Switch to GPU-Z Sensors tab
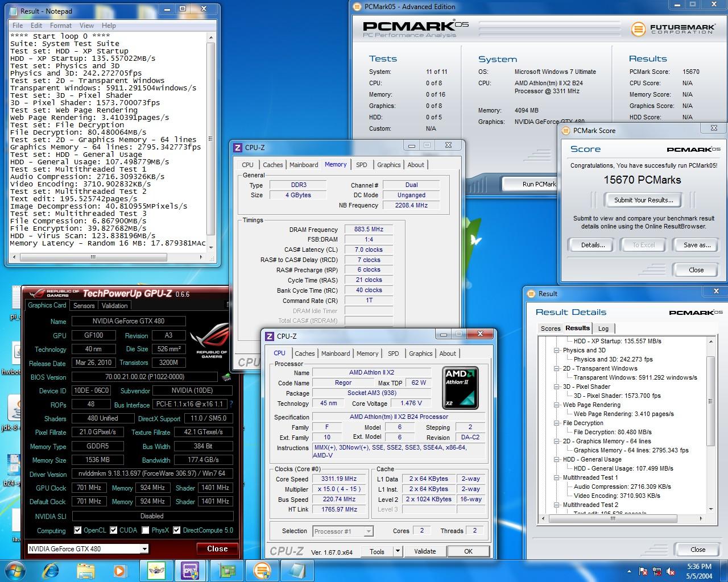Viewport: 728px width, 582px height. 84,306
